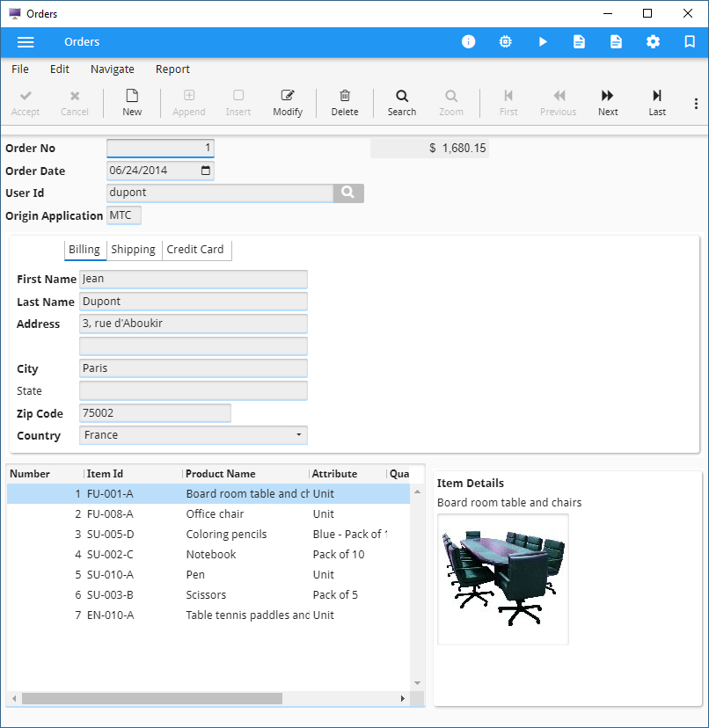Select the Modify record icon
This screenshot has height=728, width=709.
(x=288, y=101)
